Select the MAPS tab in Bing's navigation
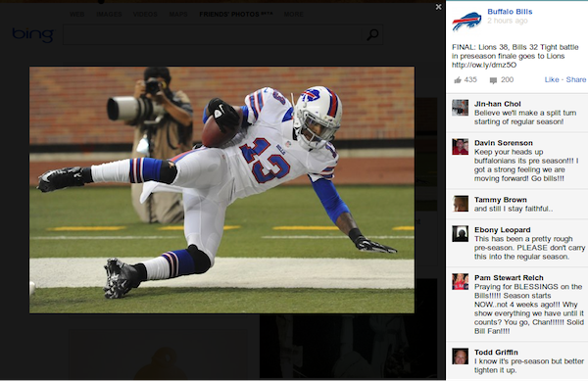The image size is (588, 381). tap(178, 15)
